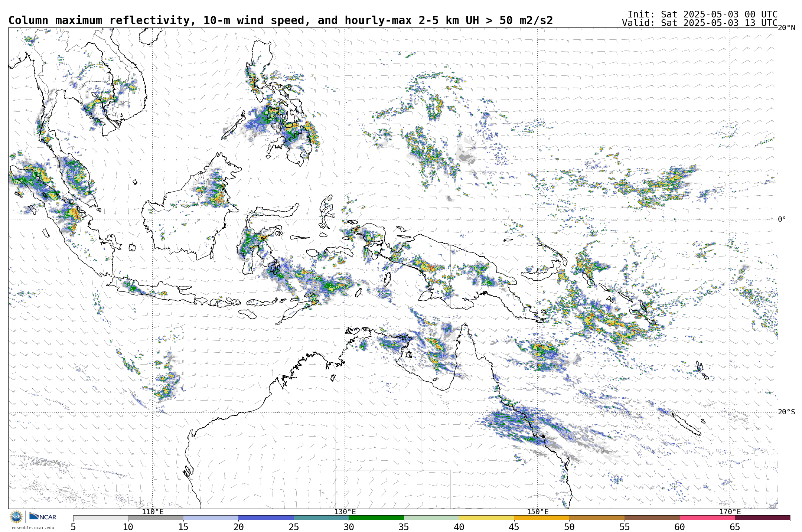Screen dimensions: 802x532
Task: Click the colorbar tick label '20'
Action: pos(238,527)
